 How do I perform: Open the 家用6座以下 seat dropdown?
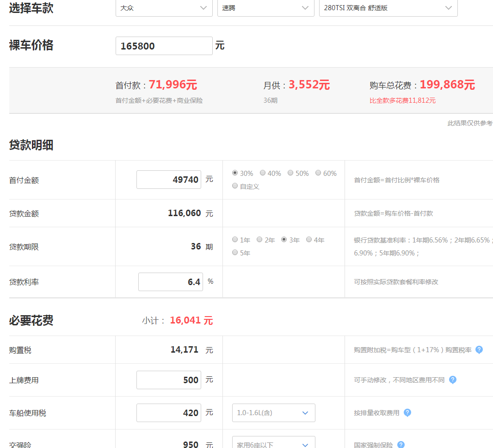coord(273,443)
